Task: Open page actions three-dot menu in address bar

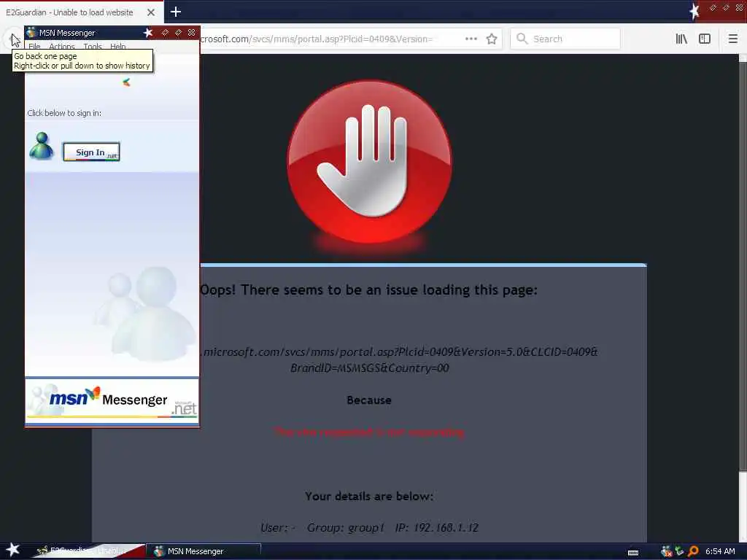Action: (471, 39)
